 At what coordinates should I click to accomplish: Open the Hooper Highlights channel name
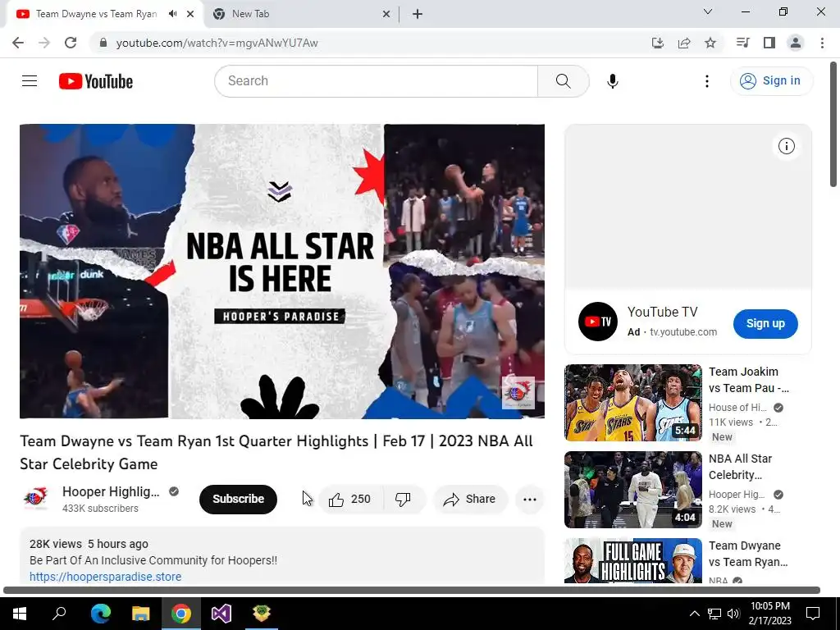point(111,492)
